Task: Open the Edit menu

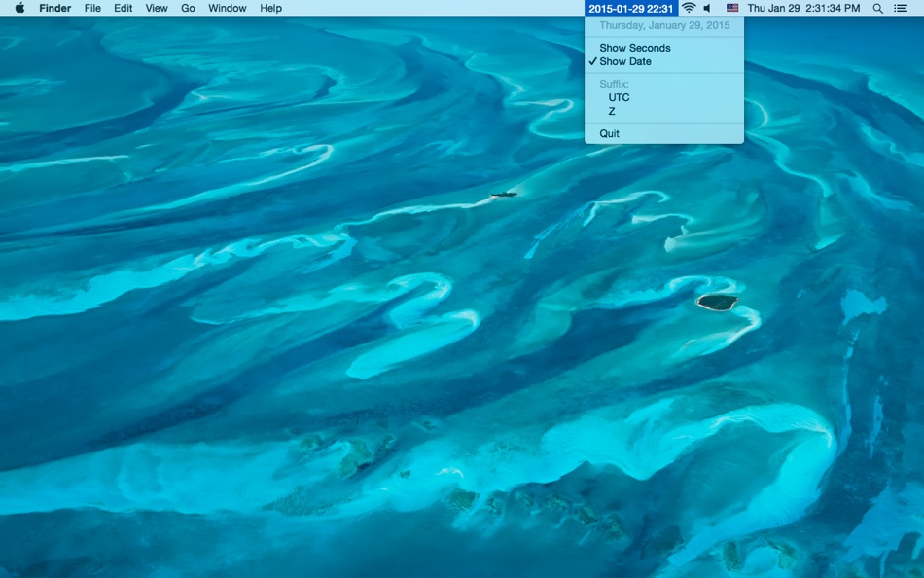Action: pyautogui.click(x=123, y=8)
